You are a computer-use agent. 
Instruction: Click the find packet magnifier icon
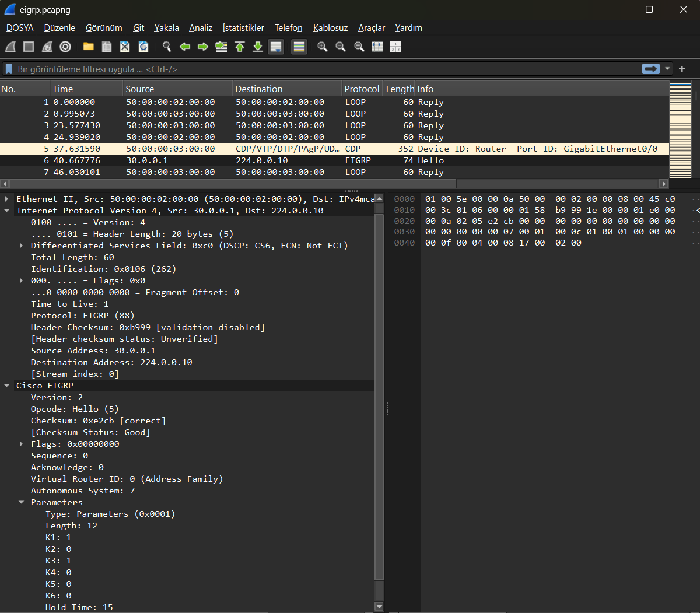click(167, 47)
